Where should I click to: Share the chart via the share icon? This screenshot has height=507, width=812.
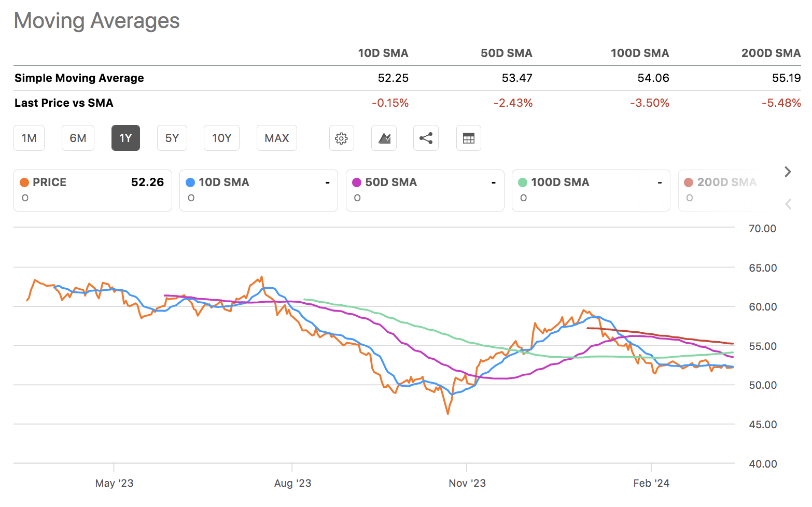coord(426,138)
